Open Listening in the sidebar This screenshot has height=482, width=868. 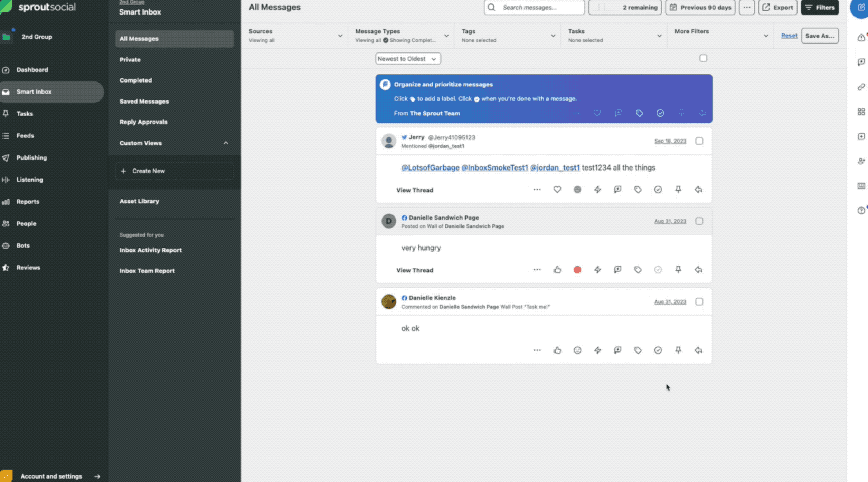point(30,180)
